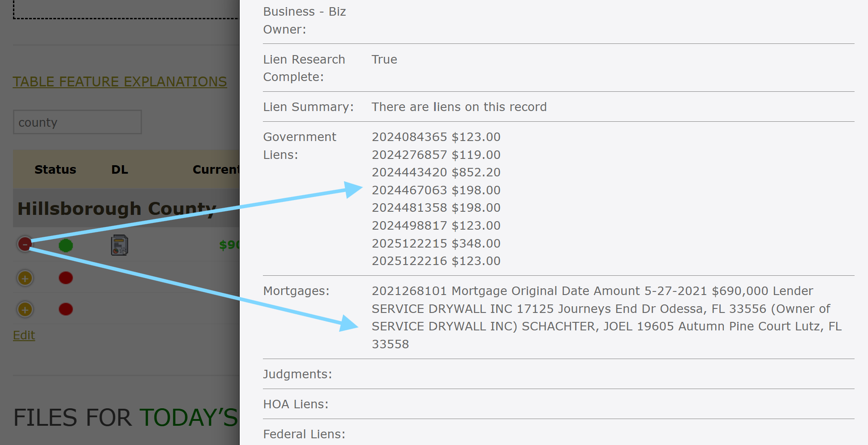Click the lower red status dot

pos(66,309)
